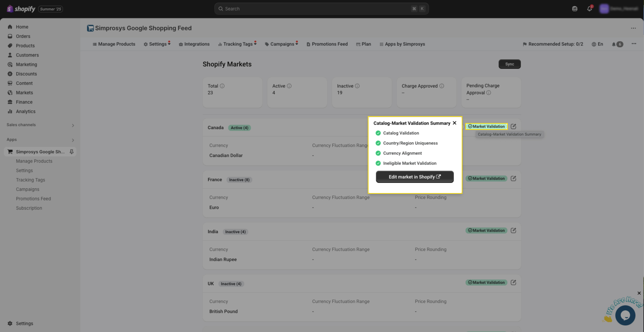
Task: Click the edit icon for UK market
Action: (513, 282)
